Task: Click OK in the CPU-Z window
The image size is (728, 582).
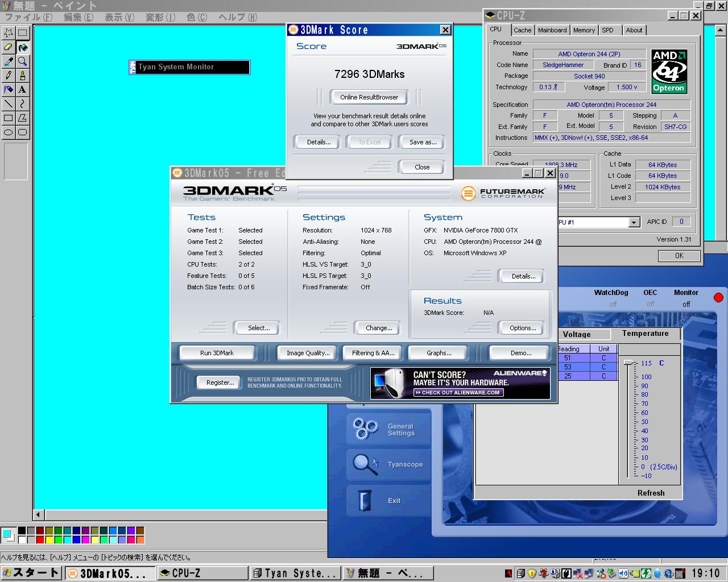Action: (679, 256)
